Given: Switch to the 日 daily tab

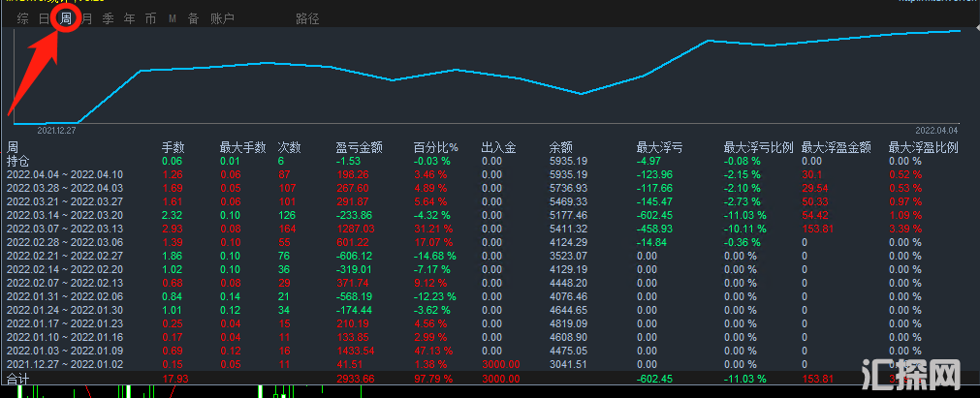Looking at the screenshot, I should pyautogui.click(x=44, y=18).
